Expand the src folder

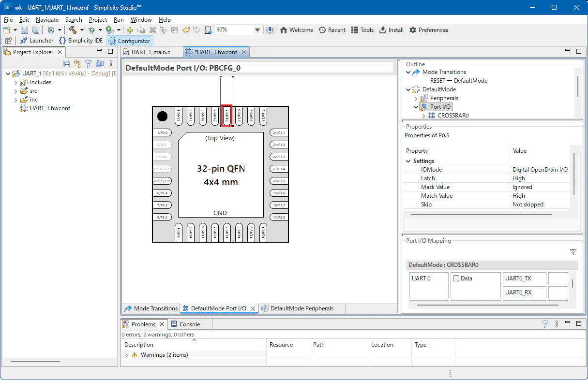click(15, 91)
